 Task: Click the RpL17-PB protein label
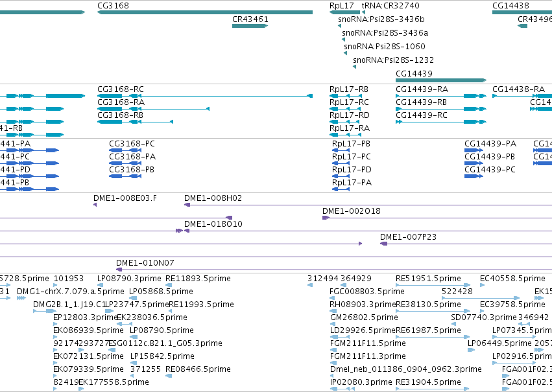coord(352,144)
